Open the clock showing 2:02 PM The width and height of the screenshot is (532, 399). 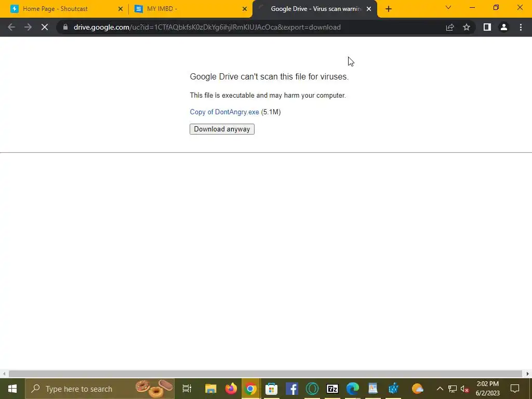487,389
